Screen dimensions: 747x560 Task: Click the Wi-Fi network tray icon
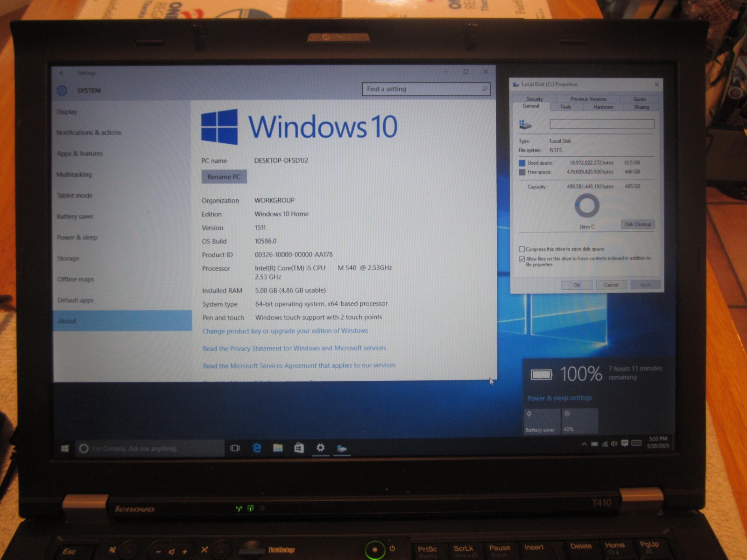[x=605, y=444]
